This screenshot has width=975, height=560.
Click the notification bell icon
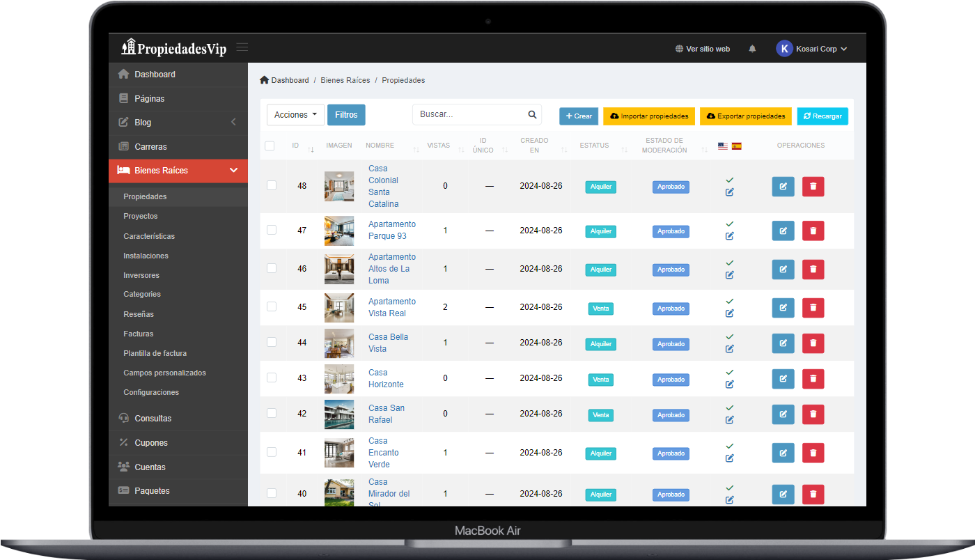tap(752, 49)
